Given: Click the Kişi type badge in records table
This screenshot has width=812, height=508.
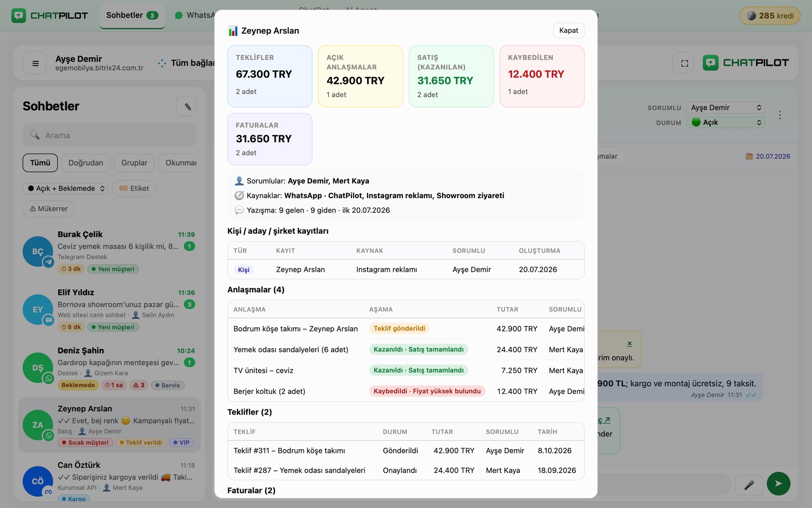Looking at the screenshot, I should click(x=244, y=270).
